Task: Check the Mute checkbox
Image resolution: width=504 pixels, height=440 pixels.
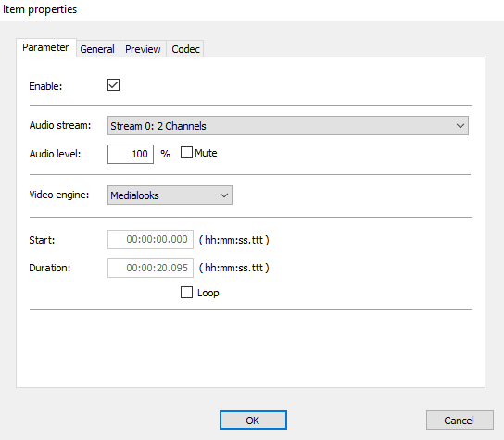Action: [186, 153]
